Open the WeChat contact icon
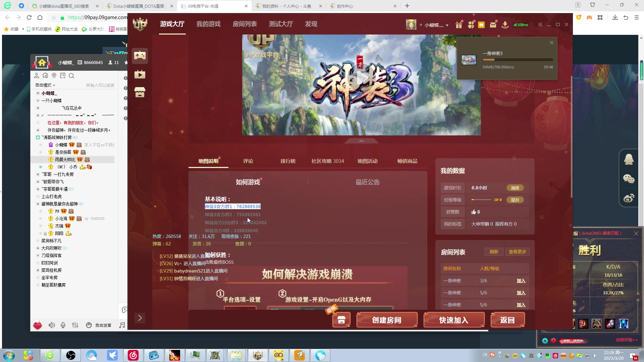Image resolution: width=644 pixels, height=362 pixels. point(629,179)
